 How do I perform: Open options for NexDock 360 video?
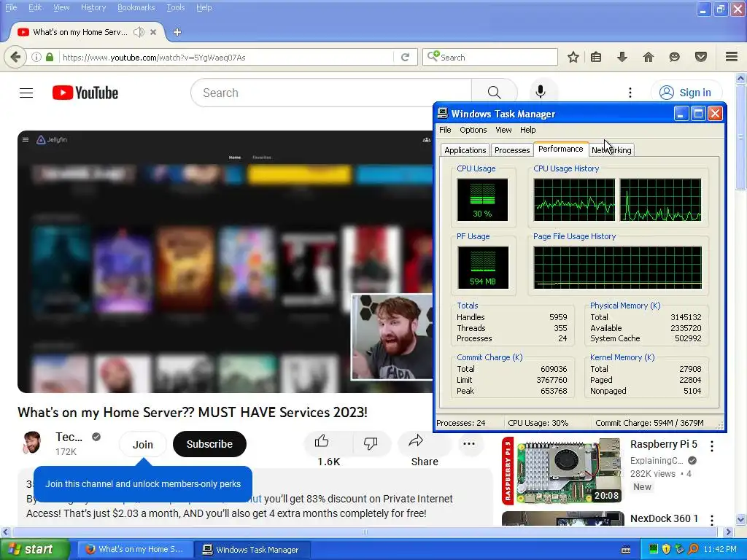[x=712, y=519]
